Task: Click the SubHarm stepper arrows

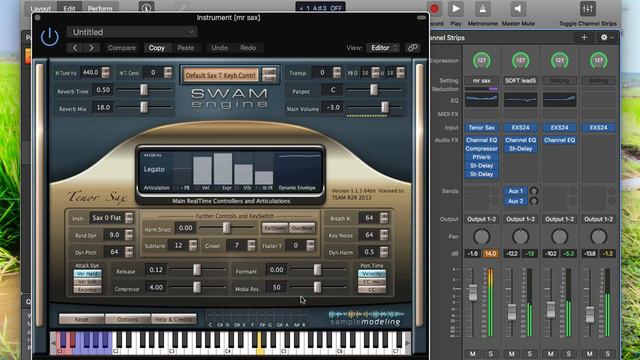Action: (x=193, y=245)
